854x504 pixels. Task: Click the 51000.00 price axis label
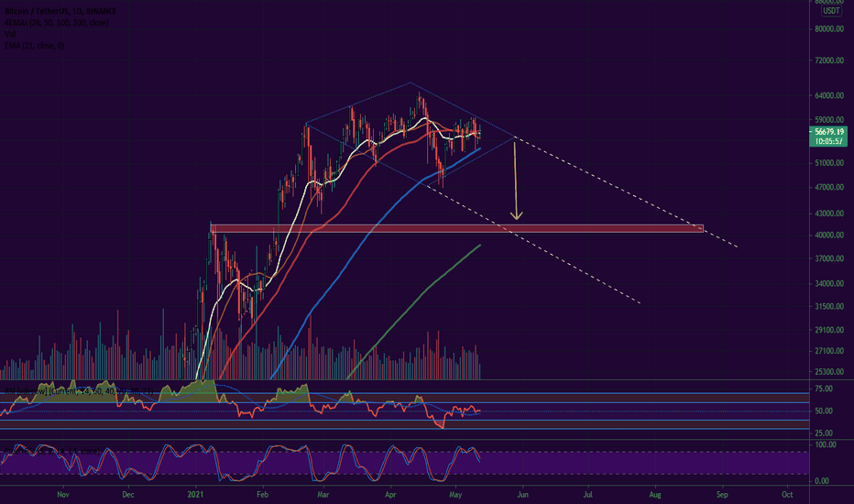(829, 163)
